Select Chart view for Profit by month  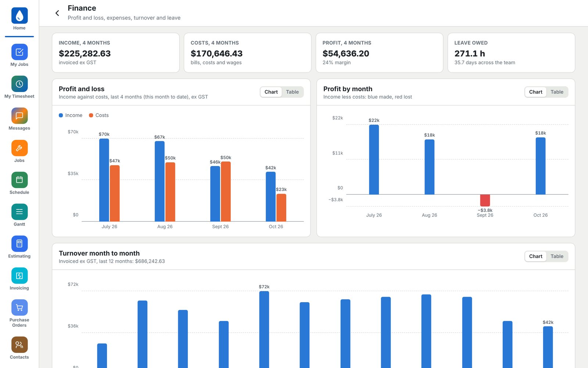[536, 92]
